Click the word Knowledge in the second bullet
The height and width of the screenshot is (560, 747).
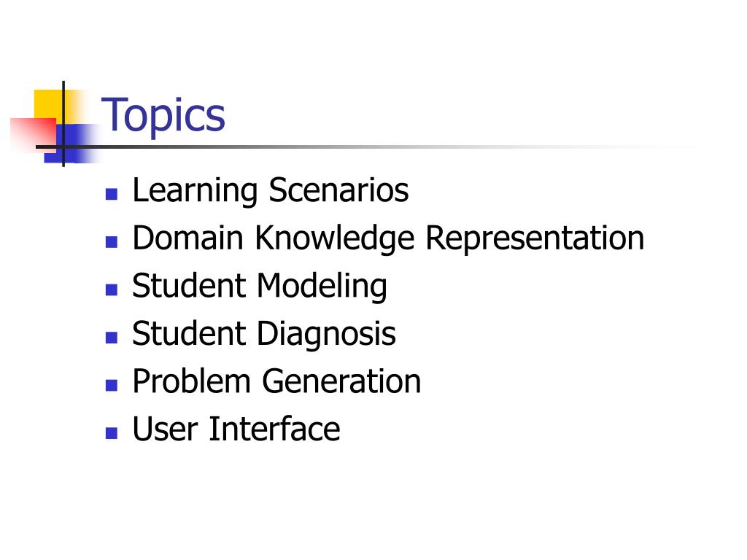pos(334,238)
